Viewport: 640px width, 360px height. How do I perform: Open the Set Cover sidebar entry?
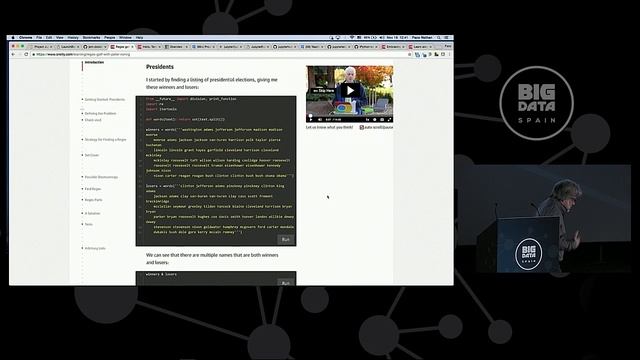(92, 155)
